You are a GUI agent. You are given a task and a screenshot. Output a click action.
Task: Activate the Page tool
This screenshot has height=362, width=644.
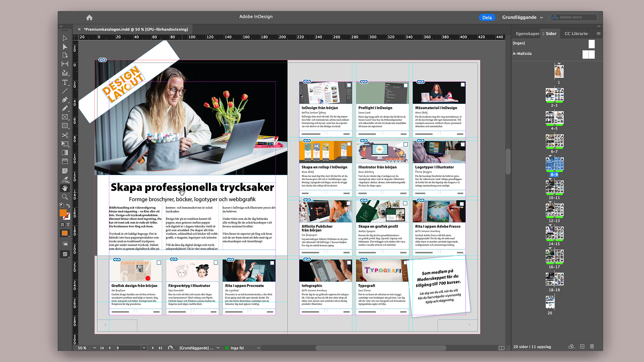(65, 55)
